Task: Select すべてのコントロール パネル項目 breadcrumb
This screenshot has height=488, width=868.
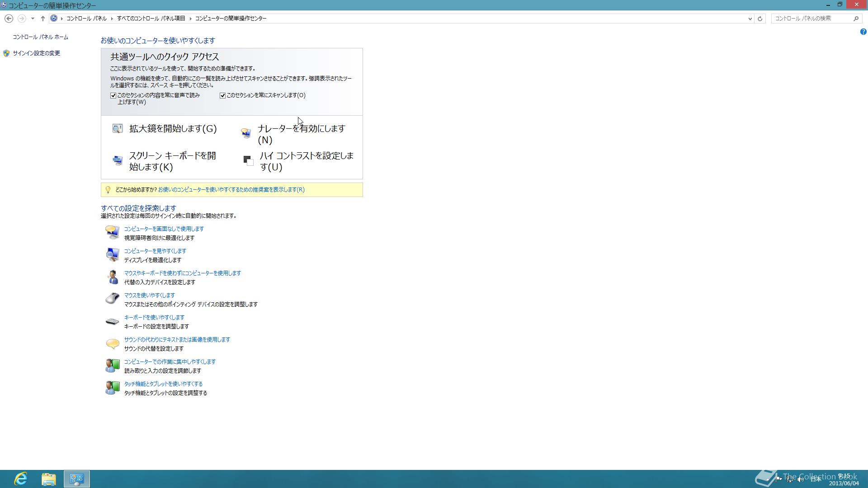Action: [151, 19]
